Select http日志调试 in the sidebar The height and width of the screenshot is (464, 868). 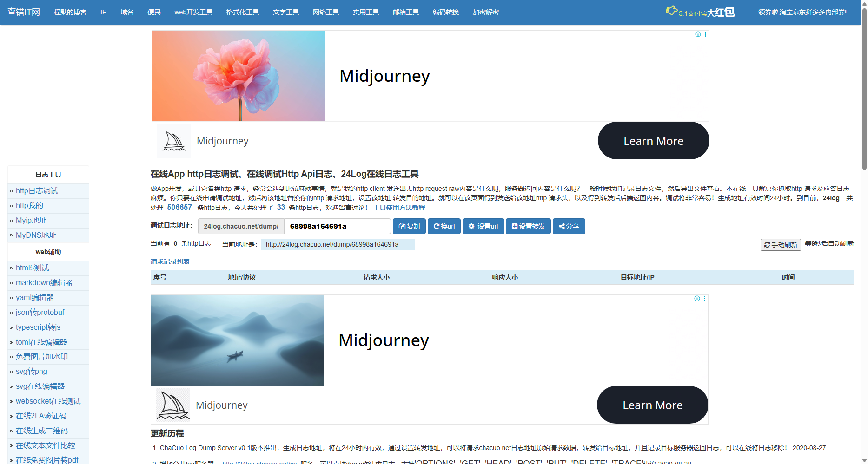point(37,191)
